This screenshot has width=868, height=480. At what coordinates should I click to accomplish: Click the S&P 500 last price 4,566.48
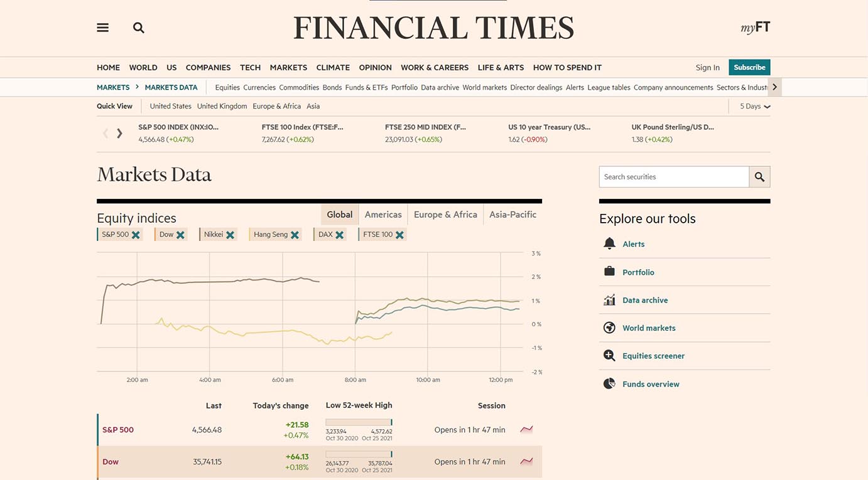[x=207, y=430]
